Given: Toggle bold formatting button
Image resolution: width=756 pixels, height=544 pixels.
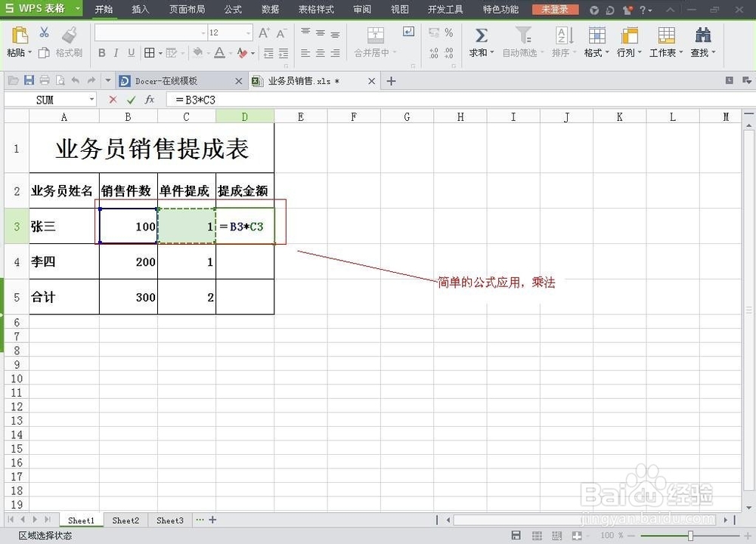Looking at the screenshot, I should click(x=102, y=53).
